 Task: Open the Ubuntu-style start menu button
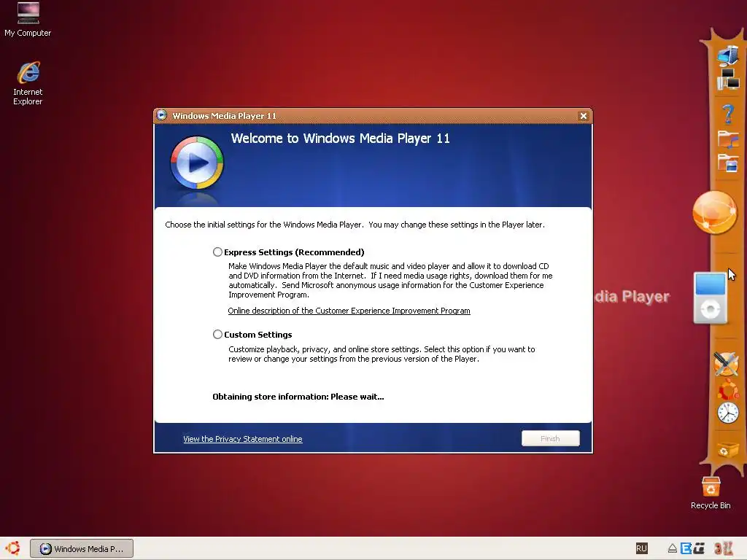(x=13, y=548)
